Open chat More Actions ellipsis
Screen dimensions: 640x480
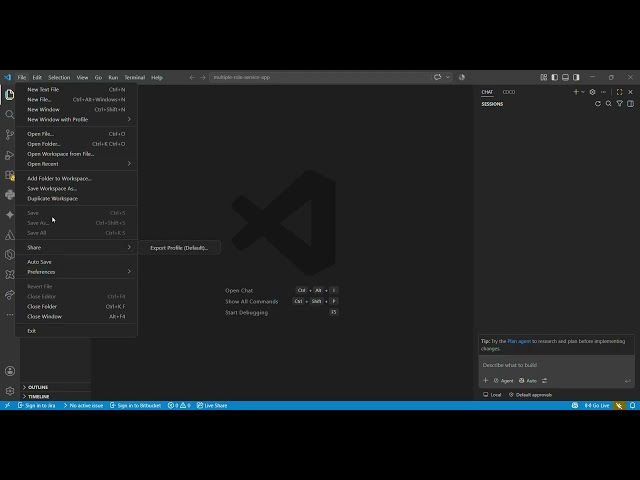[x=603, y=92]
